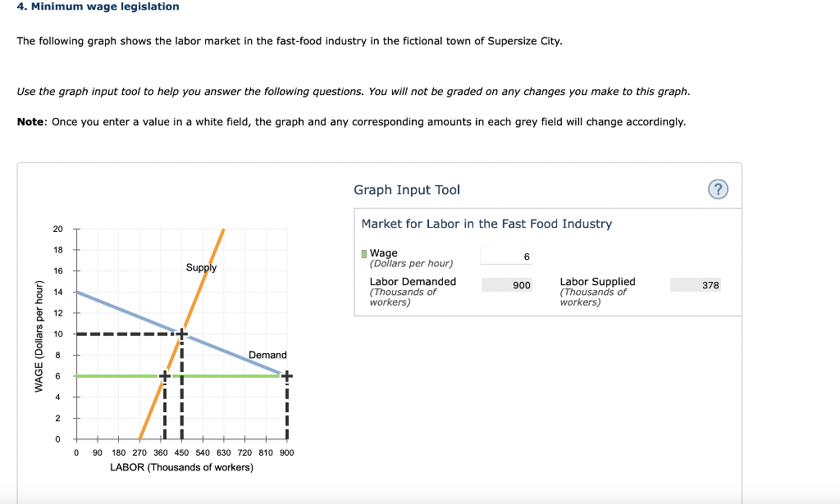Click the Graph Input Tool header
840x504 pixels.
click(406, 189)
